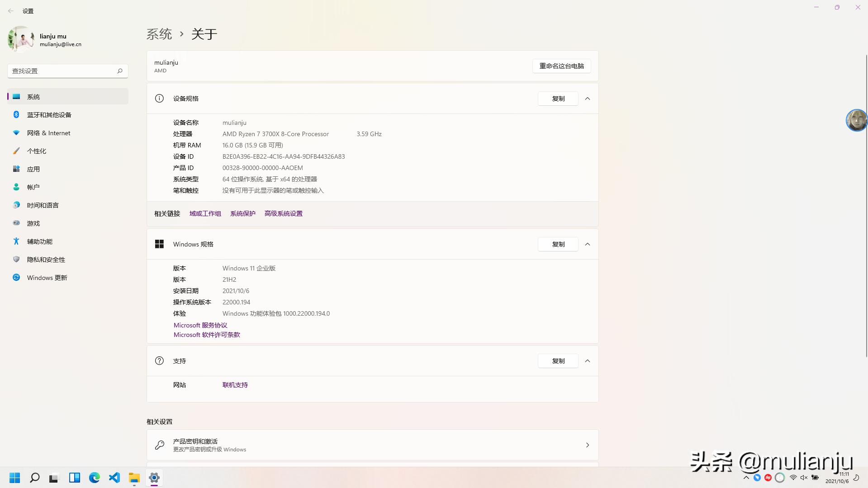
Task: Open the 个性化 personalization section
Action: pos(37,151)
